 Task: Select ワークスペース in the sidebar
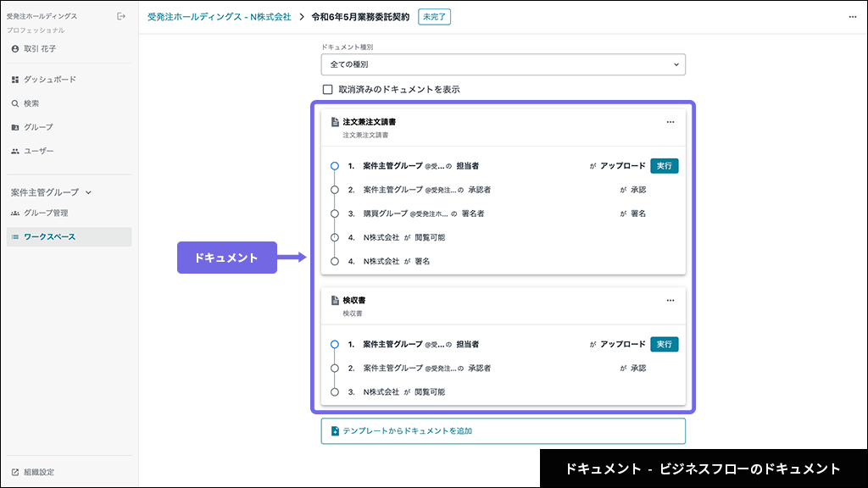click(x=70, y=237)
